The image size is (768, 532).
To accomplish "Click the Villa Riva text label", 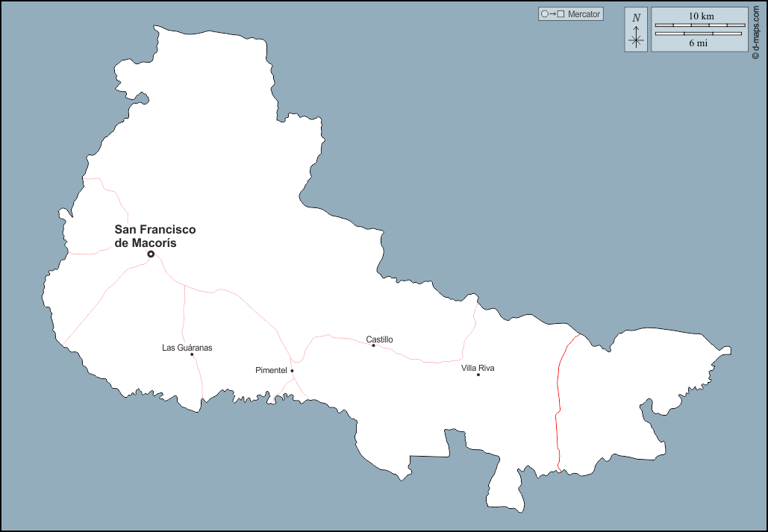I will tap(478, 368).
